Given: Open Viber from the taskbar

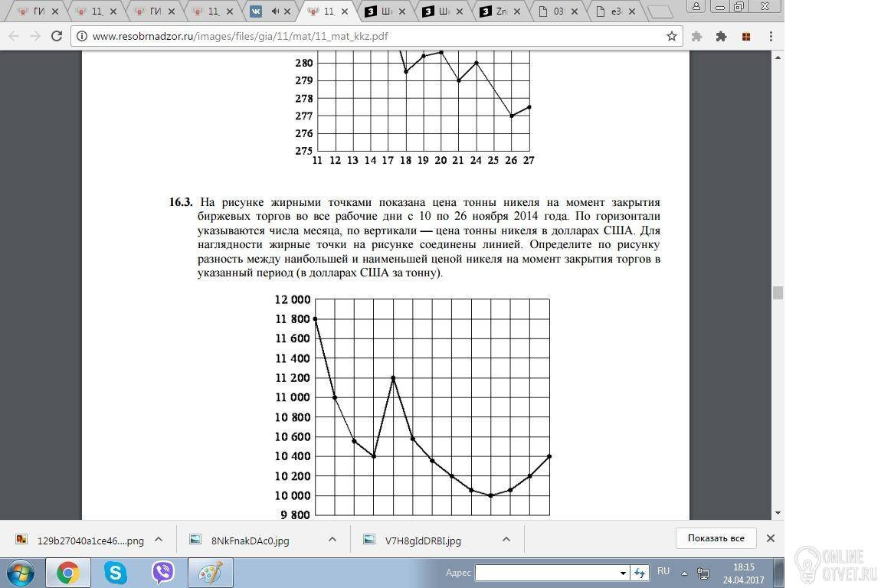Looking at the screenshot, I should tap(163, 573).
